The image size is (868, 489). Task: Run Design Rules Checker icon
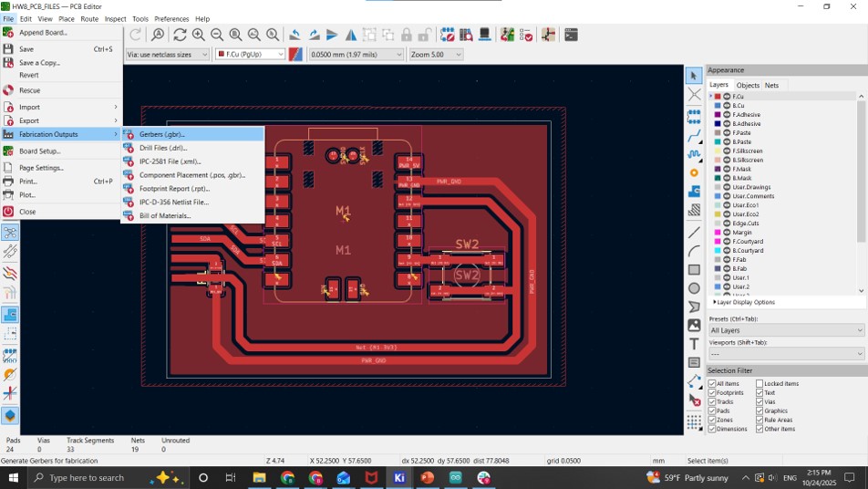click(526, 35)
